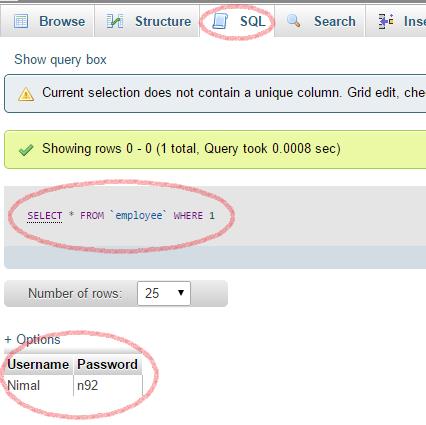Open the Browse tab
This screenshot has width=426, height=425.
click(47, 21)
